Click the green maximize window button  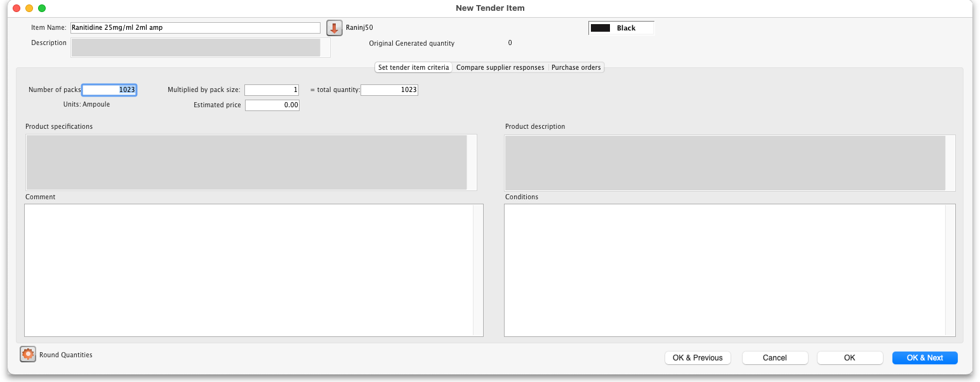tap(42, 8)
